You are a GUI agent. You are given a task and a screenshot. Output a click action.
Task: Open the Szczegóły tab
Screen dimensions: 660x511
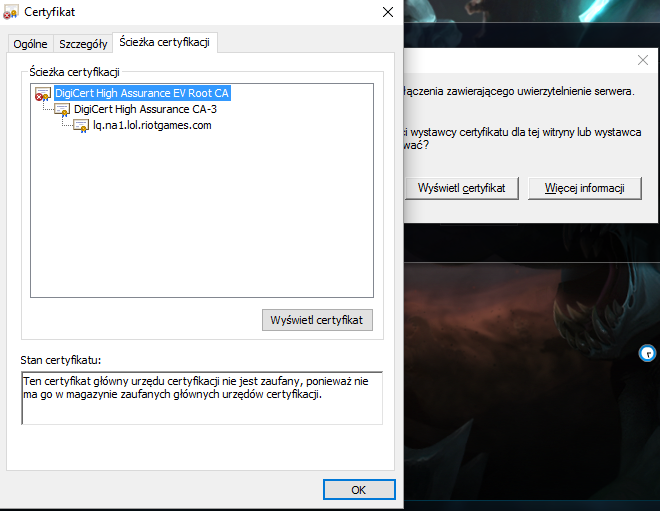[83, 44]
